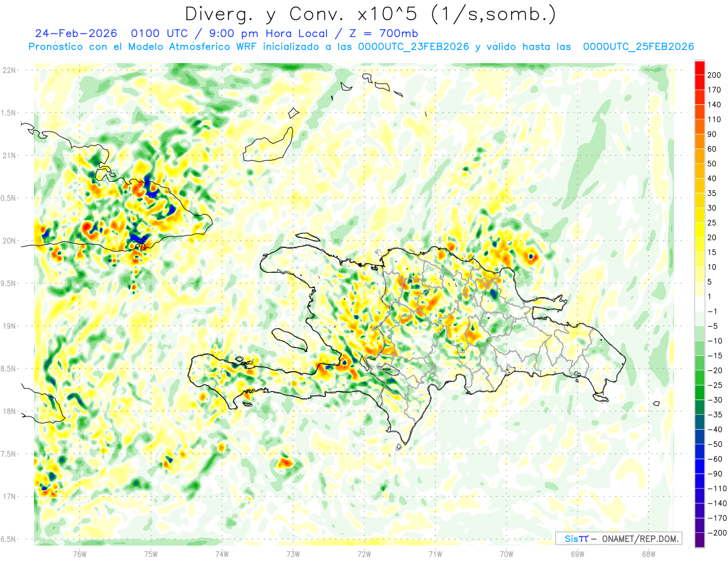
Task: Click the red swatch above the 200 label
Action: pos(700,68)
